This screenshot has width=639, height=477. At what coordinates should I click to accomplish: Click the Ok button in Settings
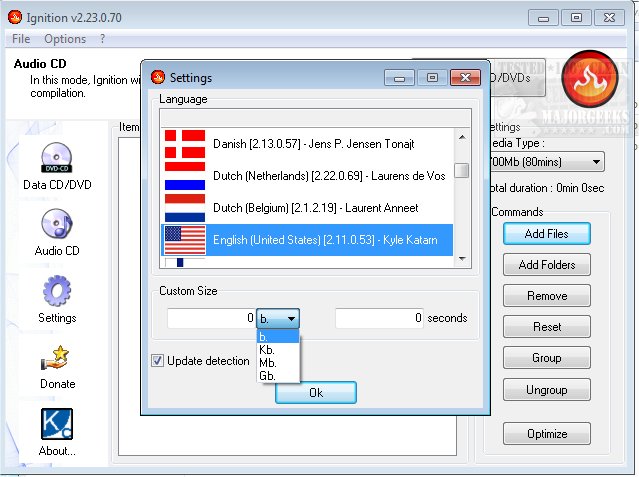tap(316, 393)
